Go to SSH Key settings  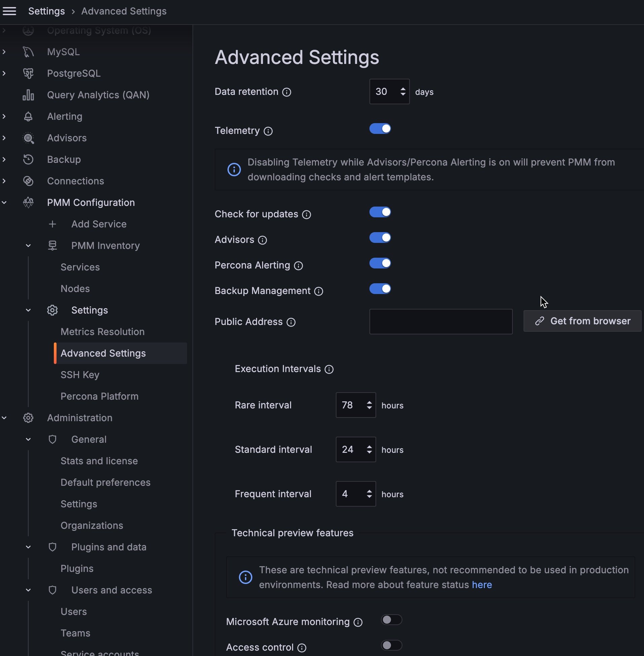click(80, 375)
